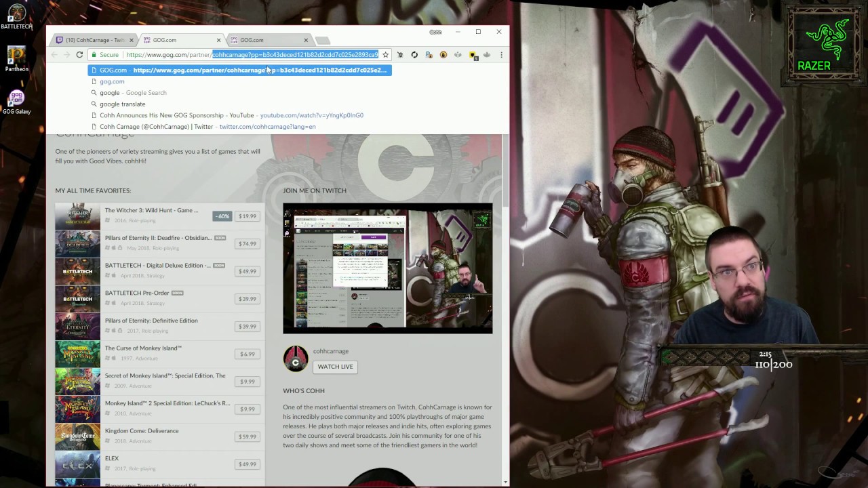Close the first GOG.com tab
This screenshot has height=488, width=868.
218,40
